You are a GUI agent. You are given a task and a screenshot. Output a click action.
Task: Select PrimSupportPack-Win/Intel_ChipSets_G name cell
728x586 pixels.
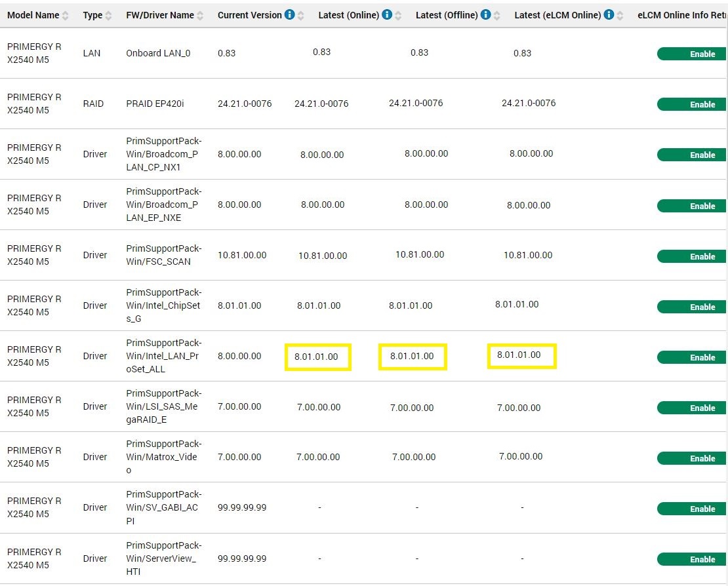coord(164,305)
